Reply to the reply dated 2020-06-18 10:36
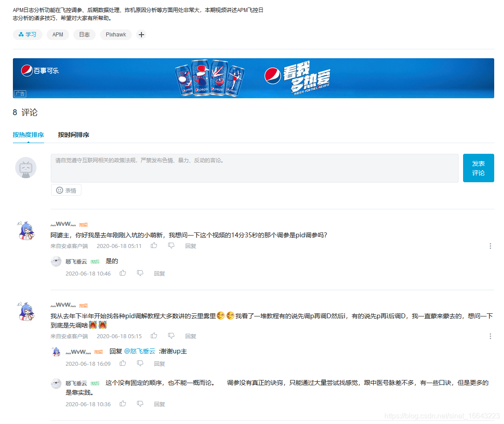The image size is (504, 424). coord(159,404)
